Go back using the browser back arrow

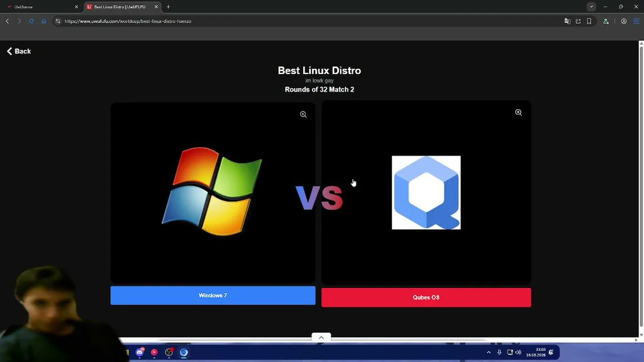click(x=7, y=21)
